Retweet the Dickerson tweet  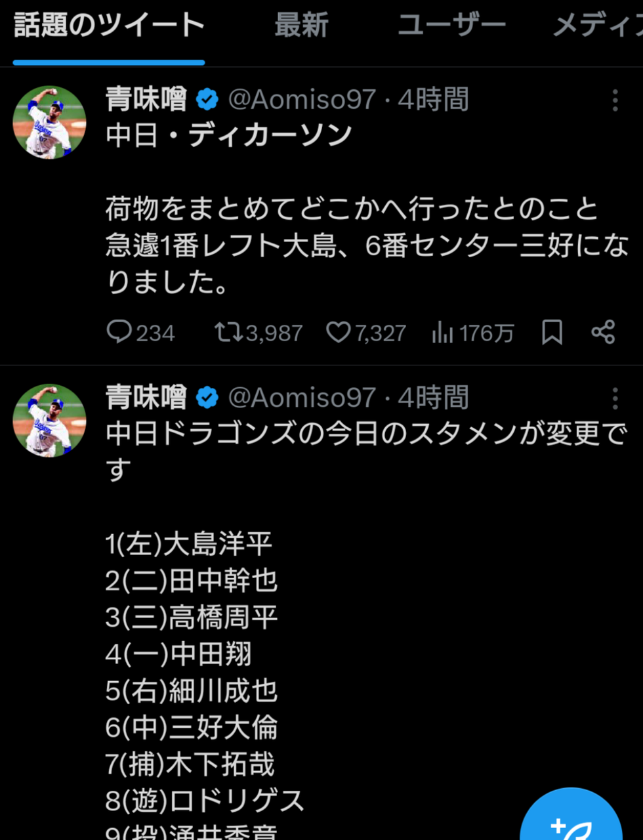[228, 332]
